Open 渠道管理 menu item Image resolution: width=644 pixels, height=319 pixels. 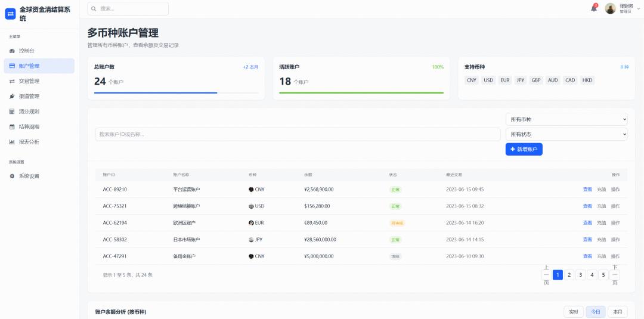point(39,97)
